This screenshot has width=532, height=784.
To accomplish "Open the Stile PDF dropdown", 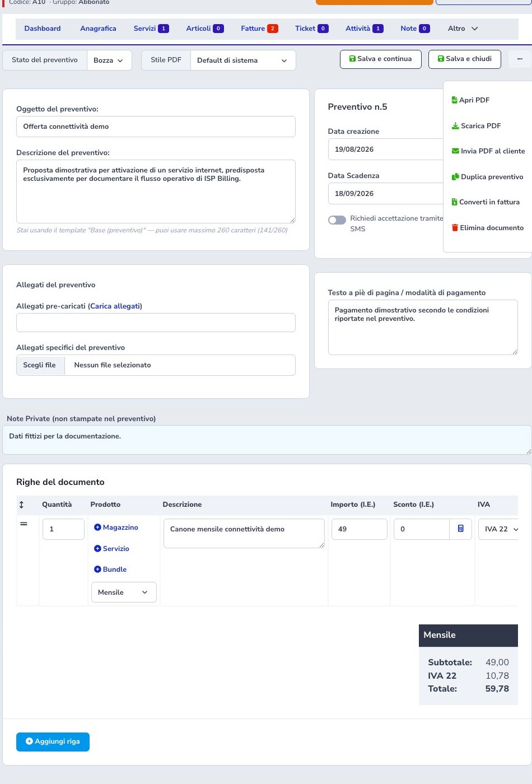I will (x=243, y=60).
